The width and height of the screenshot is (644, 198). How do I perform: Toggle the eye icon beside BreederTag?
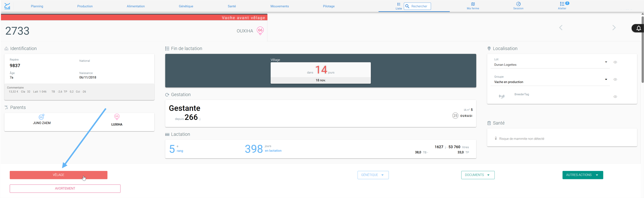615,97
